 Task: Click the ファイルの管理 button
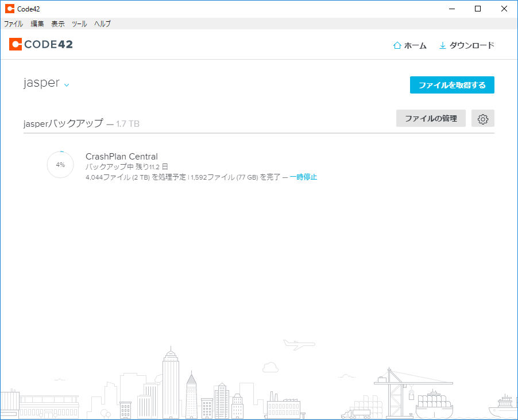coord(431,118)
